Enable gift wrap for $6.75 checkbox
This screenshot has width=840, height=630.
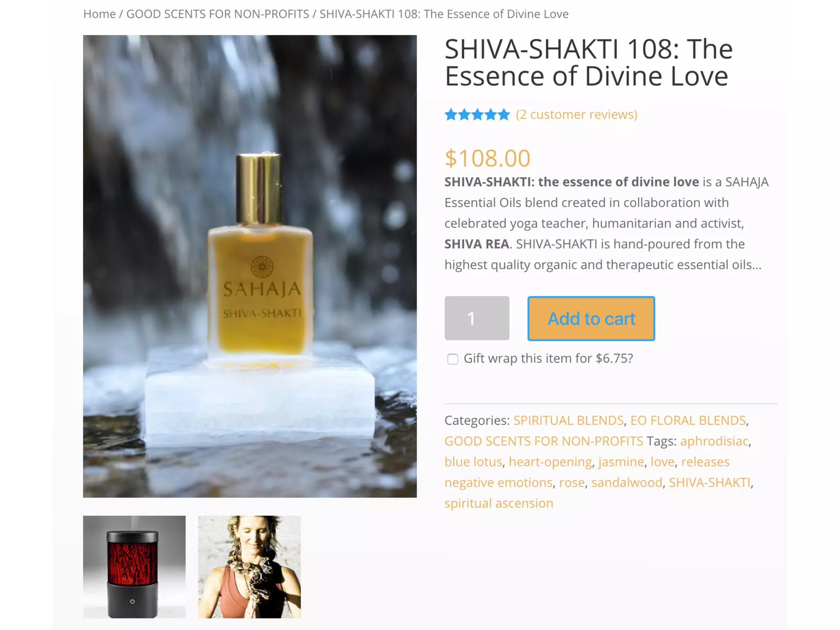tap(452, 359)
